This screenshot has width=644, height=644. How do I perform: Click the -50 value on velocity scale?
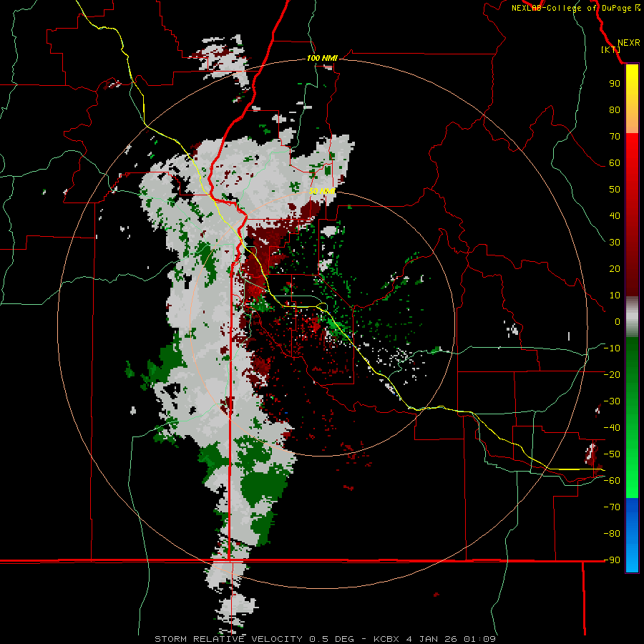pyautogui.click(x=612, y=454)
